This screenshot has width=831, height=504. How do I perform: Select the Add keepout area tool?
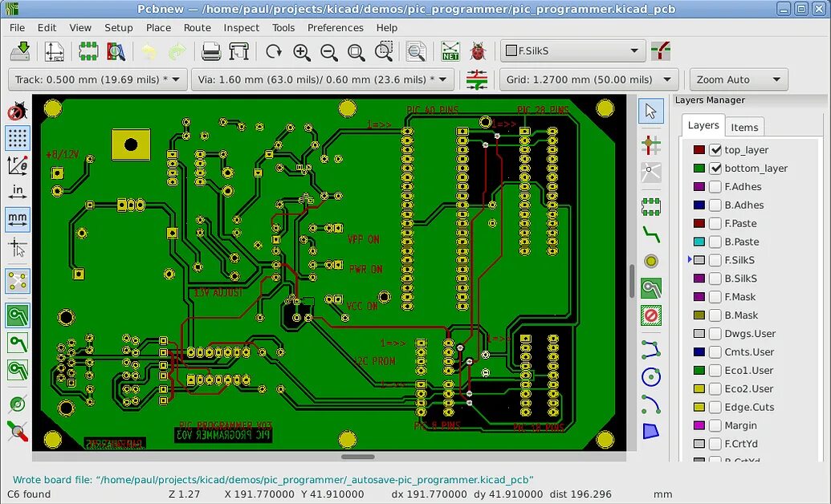coord(651,316)
